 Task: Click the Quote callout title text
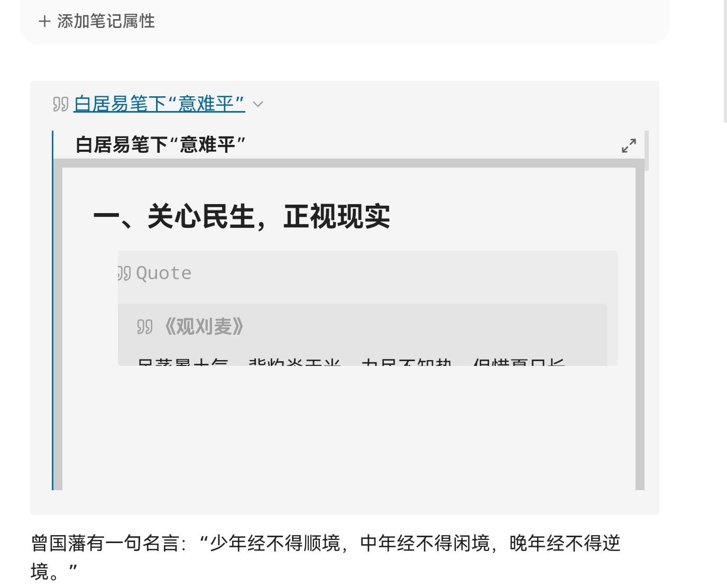point(164,273)
